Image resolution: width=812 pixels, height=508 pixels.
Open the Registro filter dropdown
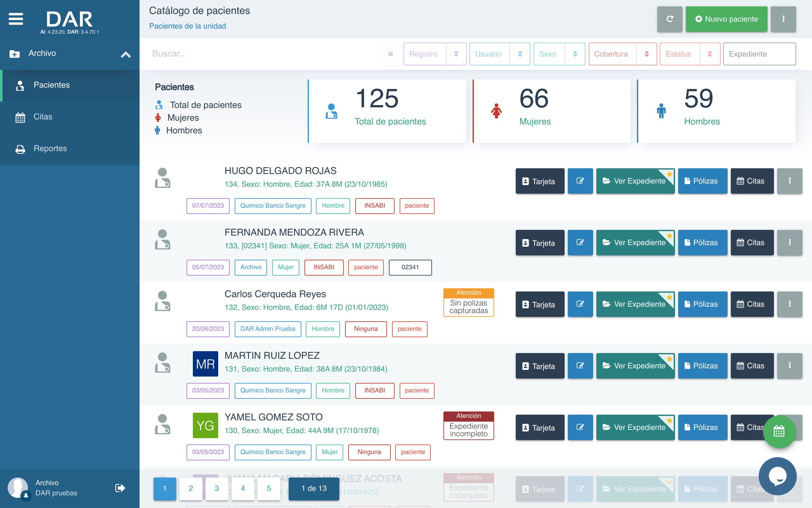click(435, 54)
